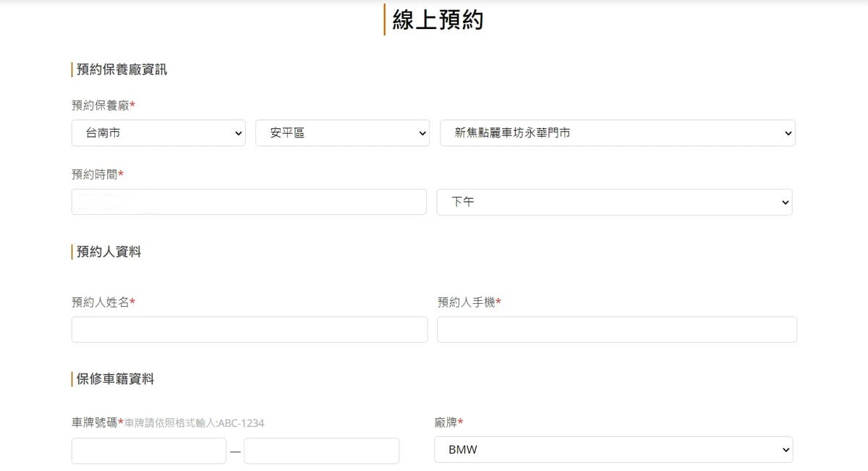This screenshot has width=868, height=471.
Task: Click the 保修車籍資料 section heading
Action: click(115, 379)
